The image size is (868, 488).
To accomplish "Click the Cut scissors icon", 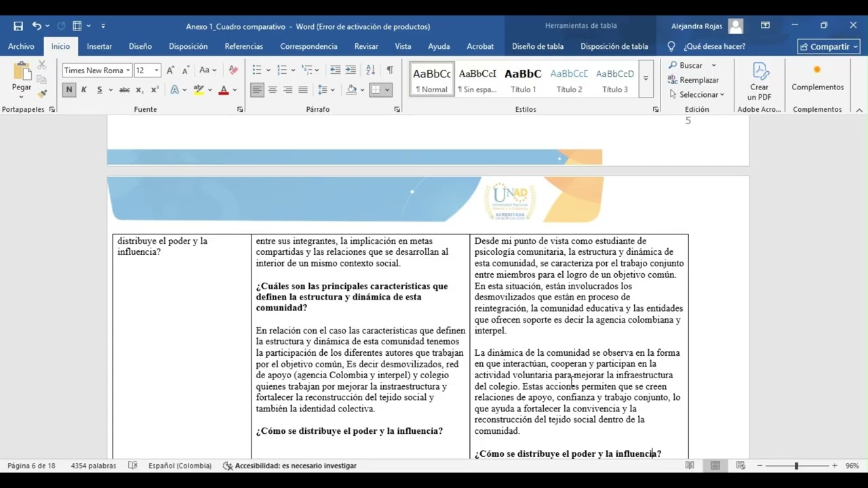I will tap(42, 65).
